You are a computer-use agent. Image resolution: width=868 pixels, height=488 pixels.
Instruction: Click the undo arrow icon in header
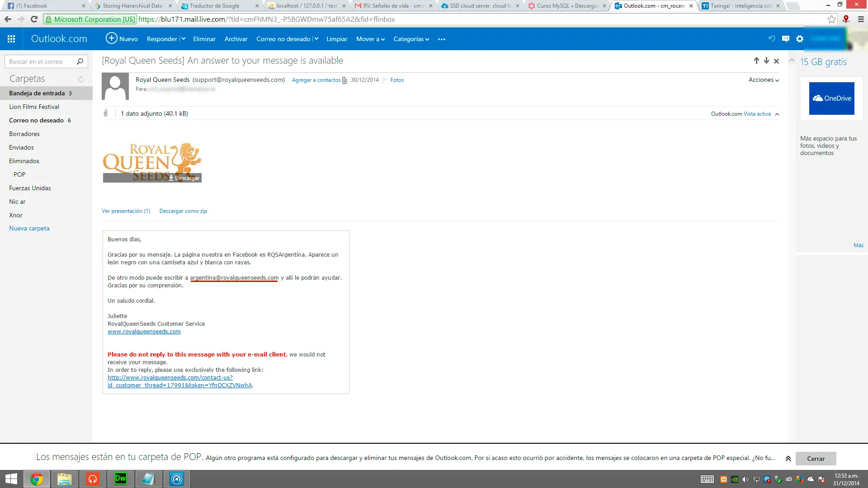pyautogui.click(x=772, y=39)
